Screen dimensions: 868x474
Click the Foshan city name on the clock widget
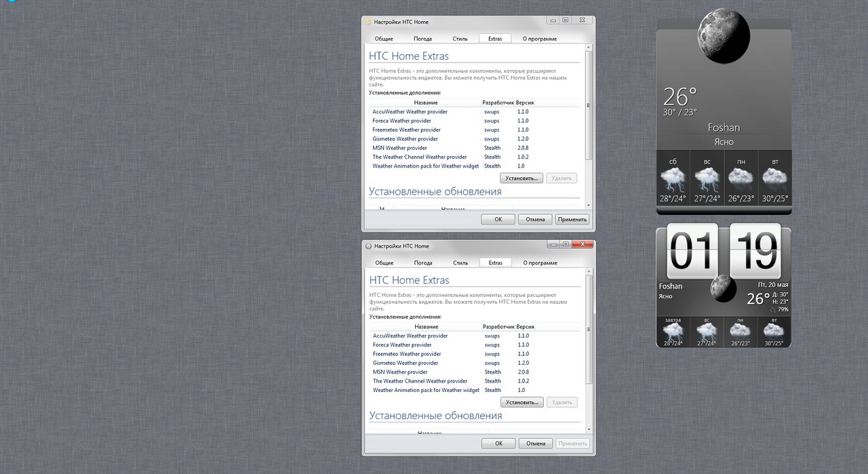671,286
